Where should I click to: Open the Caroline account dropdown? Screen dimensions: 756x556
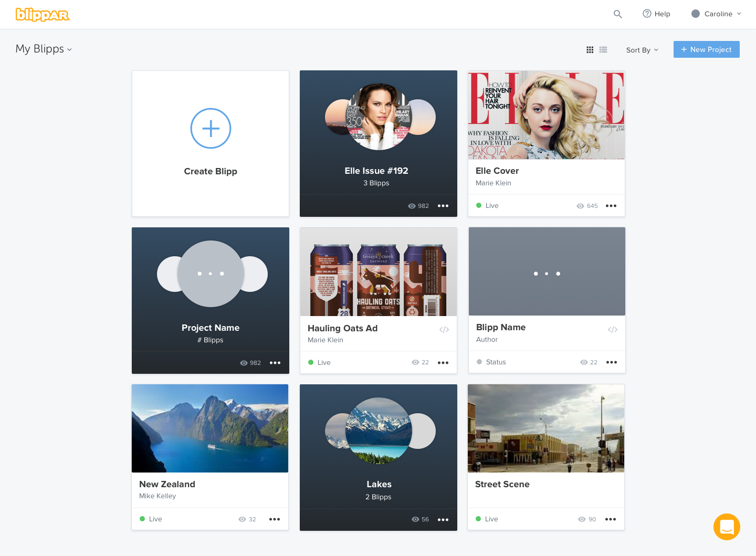pos(717,14)
